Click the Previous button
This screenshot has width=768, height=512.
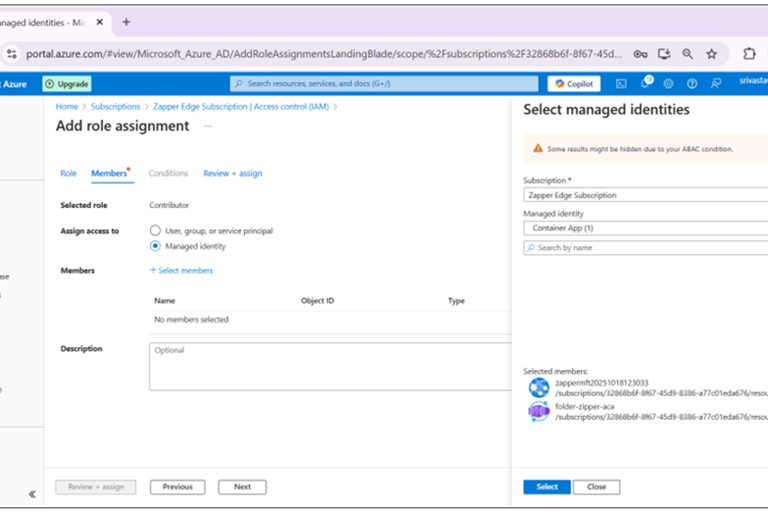point(177,487)
